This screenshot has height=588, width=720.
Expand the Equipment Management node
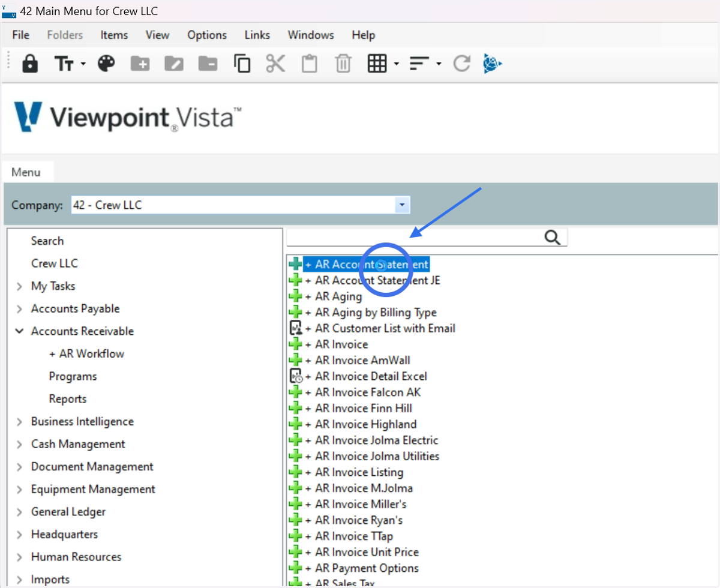pos(20,490)
